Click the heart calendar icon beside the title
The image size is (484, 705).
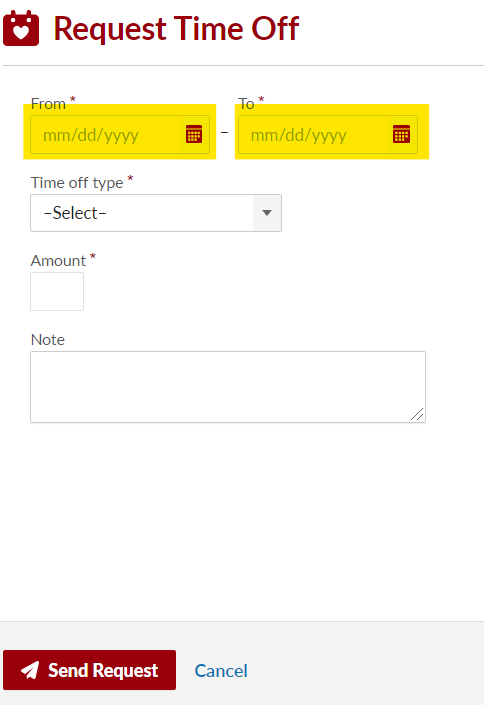(x=21, y=28)
